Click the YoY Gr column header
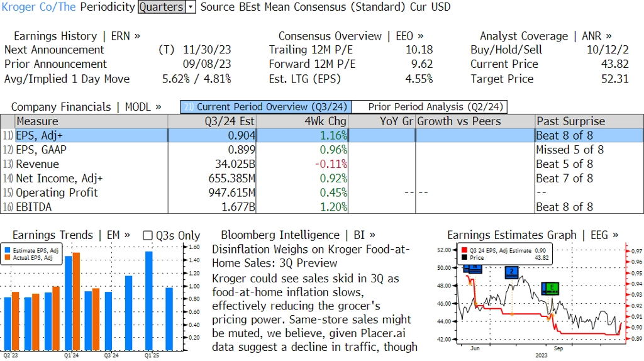The height and width of the screenshot is (361, 644). pos(382,121)
